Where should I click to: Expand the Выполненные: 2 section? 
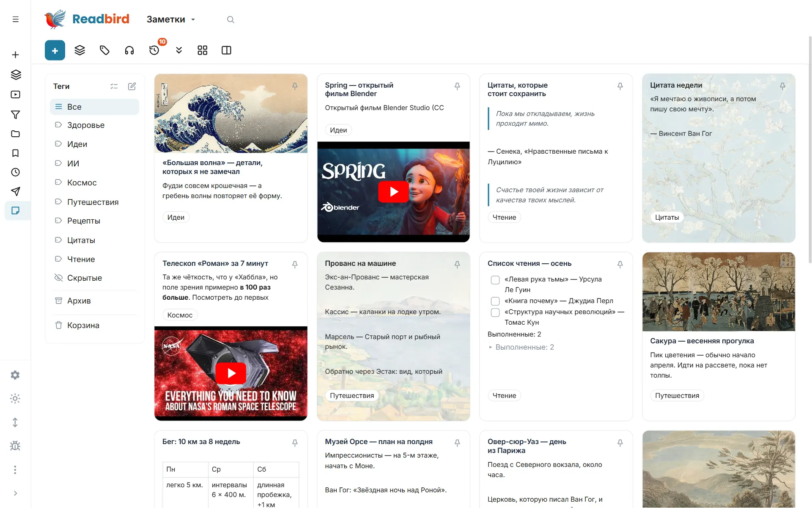coord(521,347)
